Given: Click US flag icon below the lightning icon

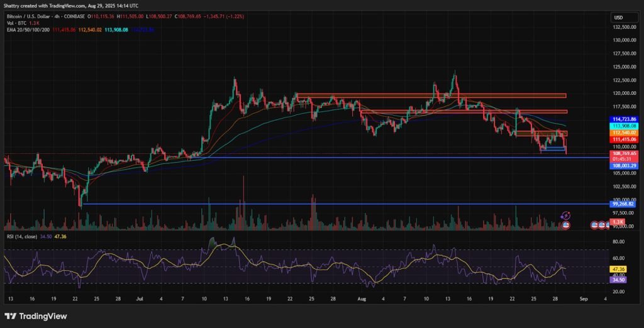Looking at the screenshot, I should [x=565, y=224].
